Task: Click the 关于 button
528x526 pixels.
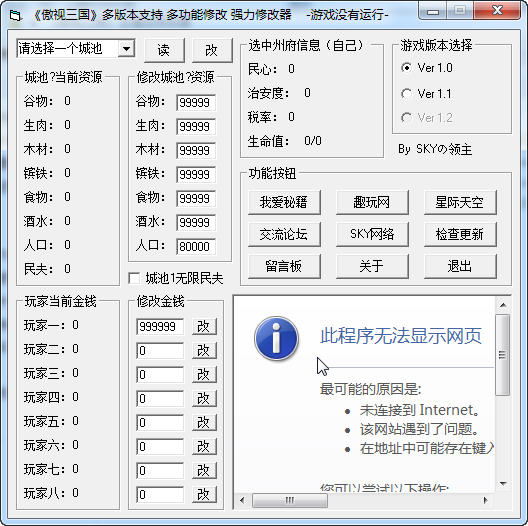Action: pos(372,266)
